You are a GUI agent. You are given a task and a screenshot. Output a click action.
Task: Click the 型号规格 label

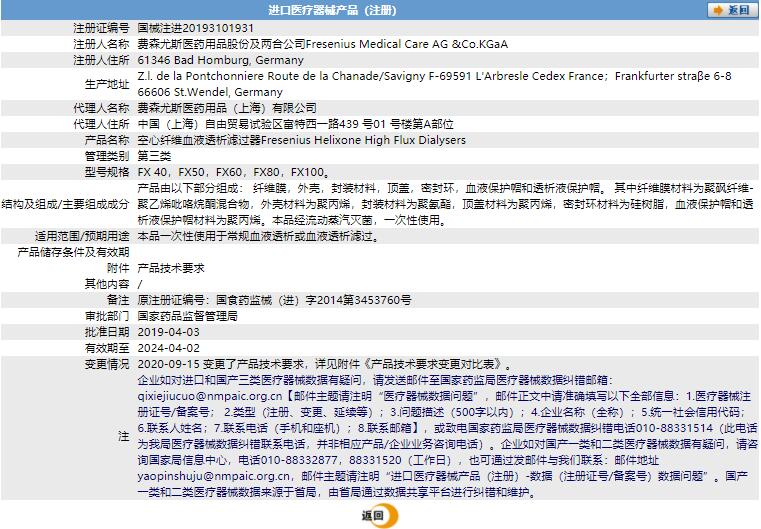pos(107,172)
